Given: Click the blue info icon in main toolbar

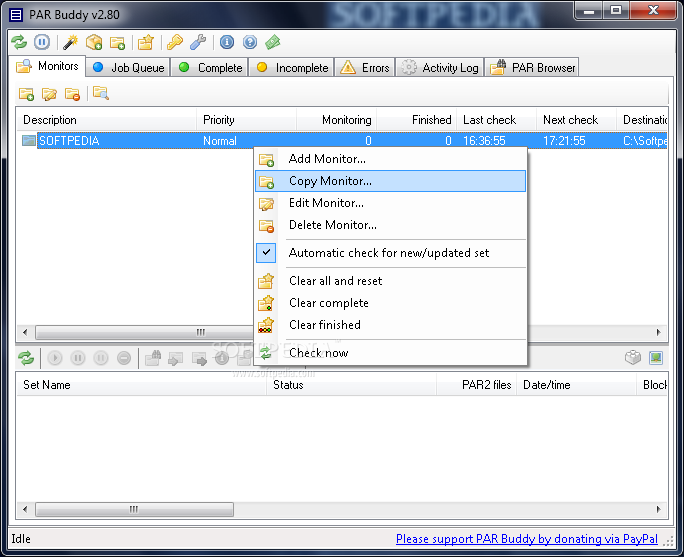Looking at the screenshot, I should point(227,42).
